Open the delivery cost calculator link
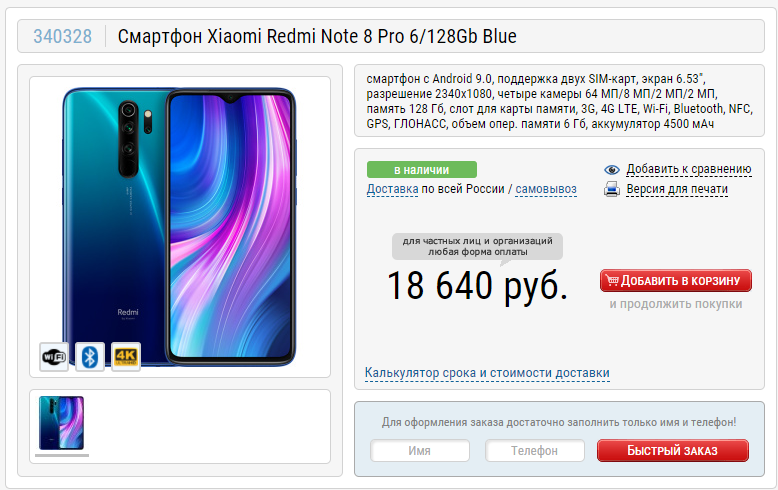This screenshot has height=490, width=778. [487, 372]
